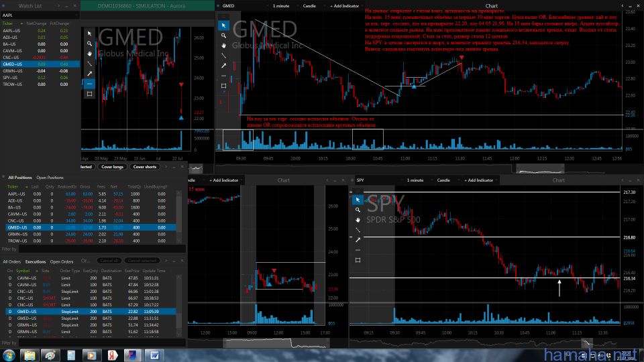Select hand pan tool in left daily chart
Viewport: 644px width, 362px height.
[x=89, y=54]
